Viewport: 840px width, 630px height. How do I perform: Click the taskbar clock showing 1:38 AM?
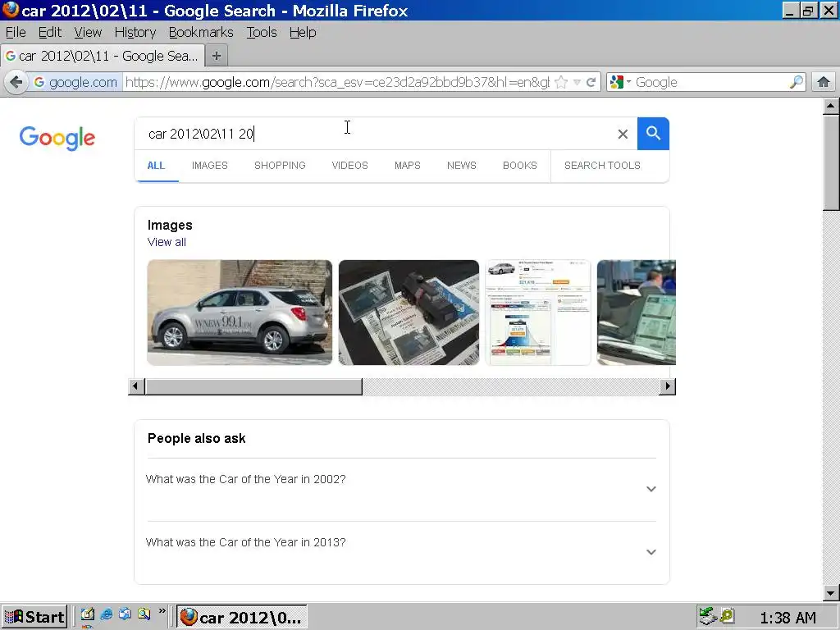(787, 618)
